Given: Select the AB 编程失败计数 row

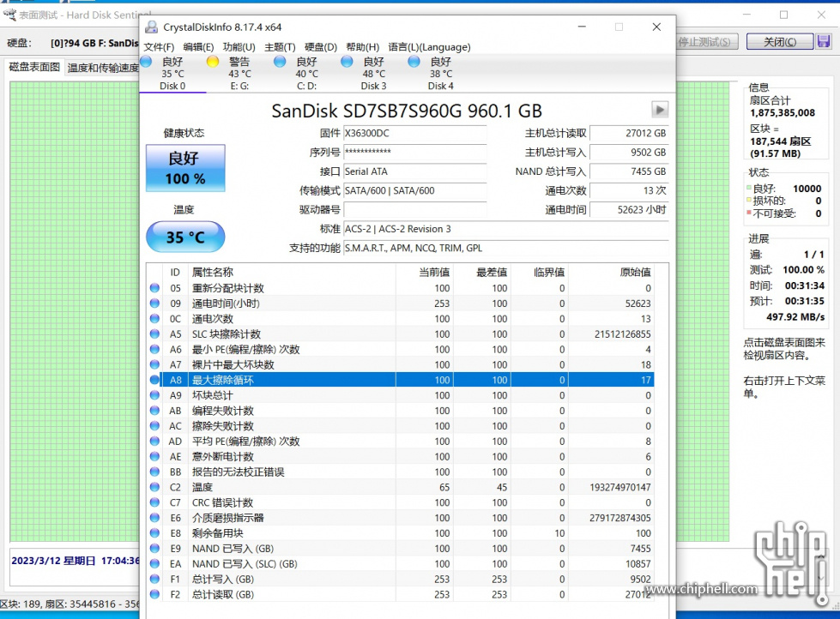Looking at the screenshot, I should tap(400, 411).
